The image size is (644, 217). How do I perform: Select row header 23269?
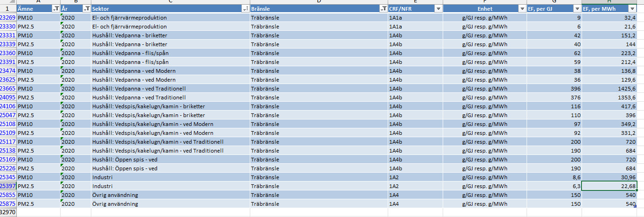coord(7,18)
